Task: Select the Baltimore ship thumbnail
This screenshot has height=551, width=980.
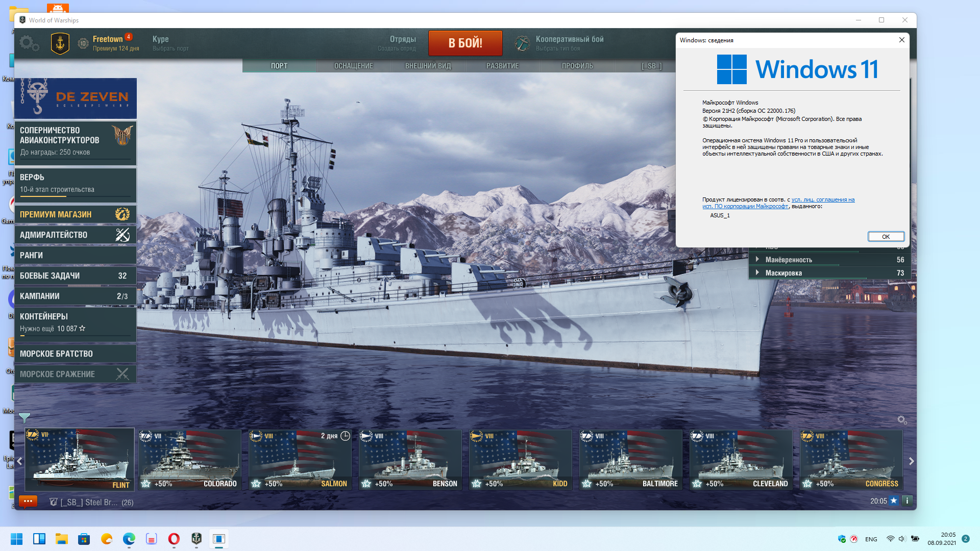Action: point(631,460)
